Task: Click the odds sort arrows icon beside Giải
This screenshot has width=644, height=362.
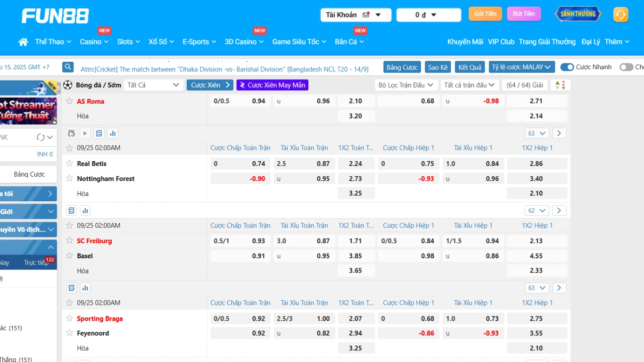Action: 560,85
